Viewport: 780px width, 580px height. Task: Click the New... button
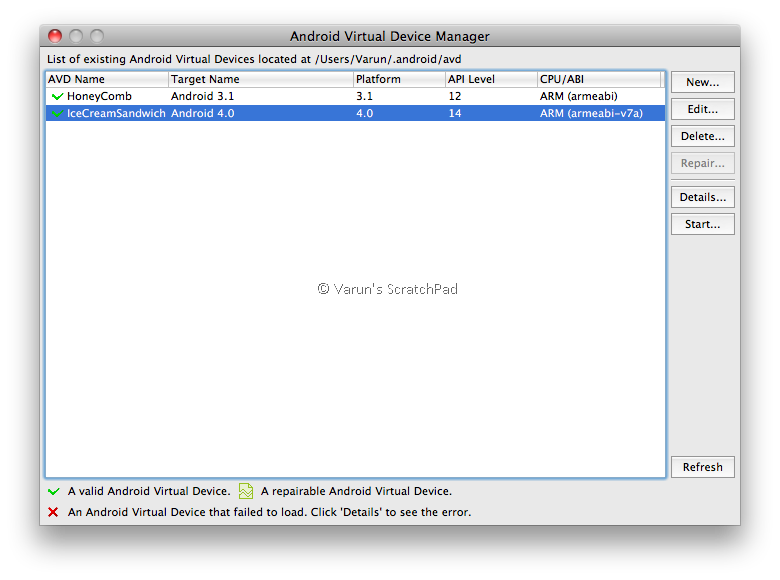pos(702,82)
